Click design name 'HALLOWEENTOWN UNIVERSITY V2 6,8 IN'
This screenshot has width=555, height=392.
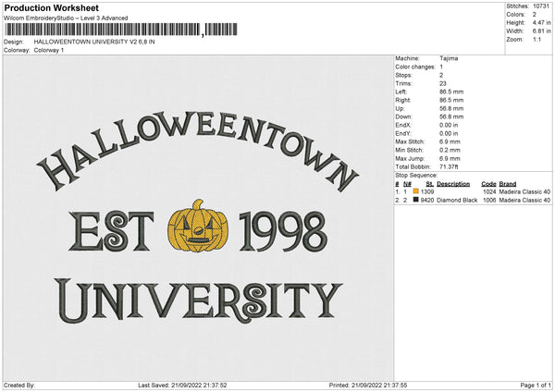tap(94, 42)
